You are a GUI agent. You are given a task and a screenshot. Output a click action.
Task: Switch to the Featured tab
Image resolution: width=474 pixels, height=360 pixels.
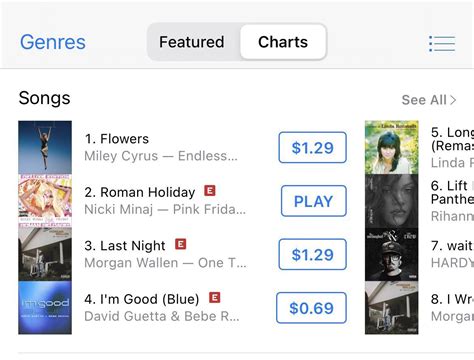192,42
